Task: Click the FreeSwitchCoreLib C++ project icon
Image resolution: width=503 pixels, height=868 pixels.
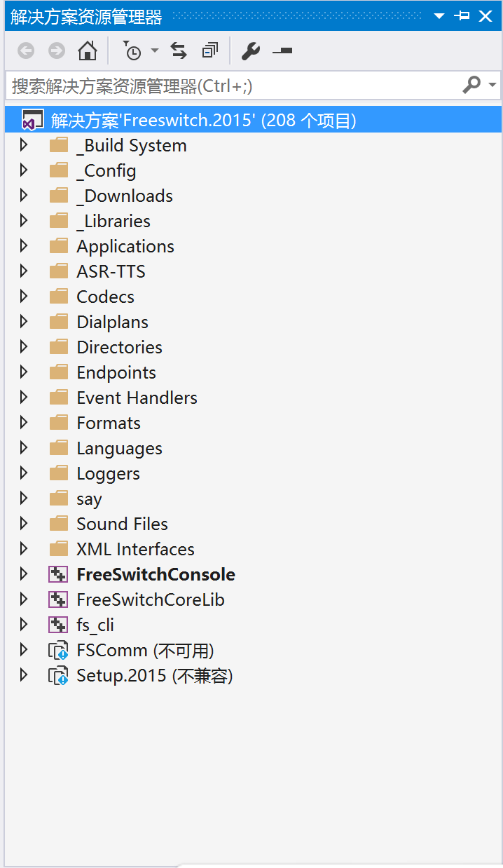Action: click(57, 600)
